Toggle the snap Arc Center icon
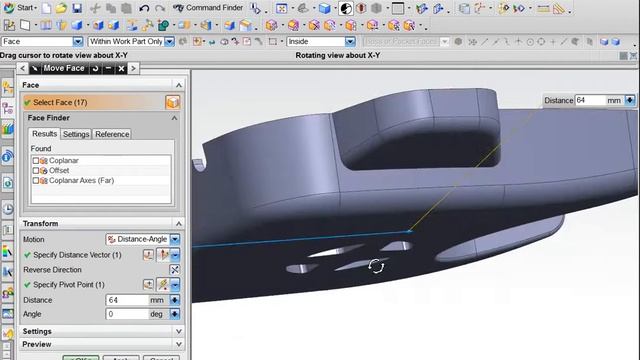 (530, 42)
